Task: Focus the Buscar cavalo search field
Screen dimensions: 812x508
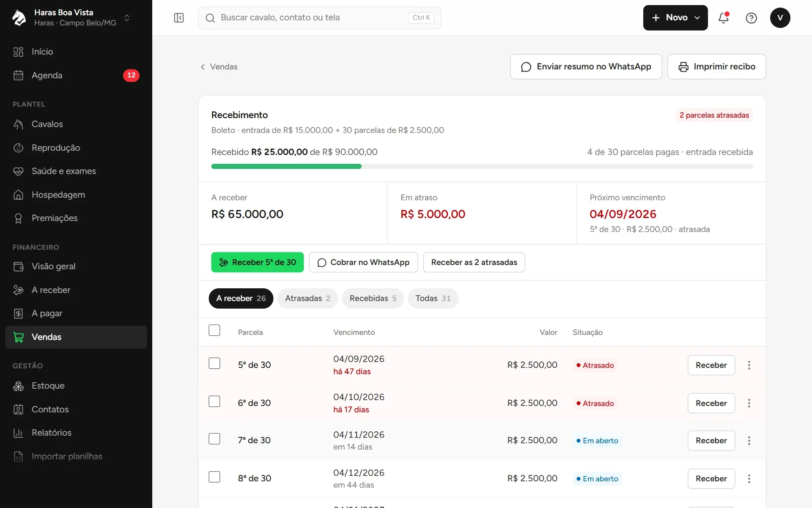Action: pyautogui.click(x=319, y=18)
